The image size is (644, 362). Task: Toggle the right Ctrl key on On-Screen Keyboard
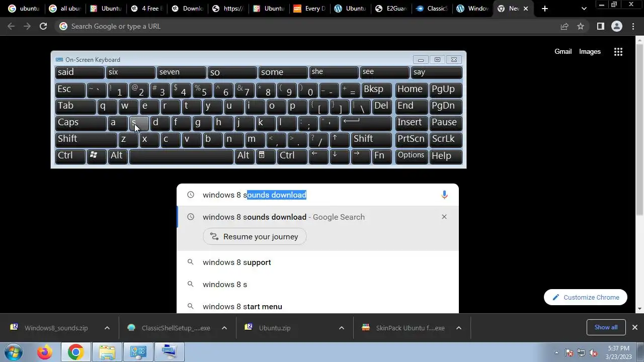tap(292, 156)
